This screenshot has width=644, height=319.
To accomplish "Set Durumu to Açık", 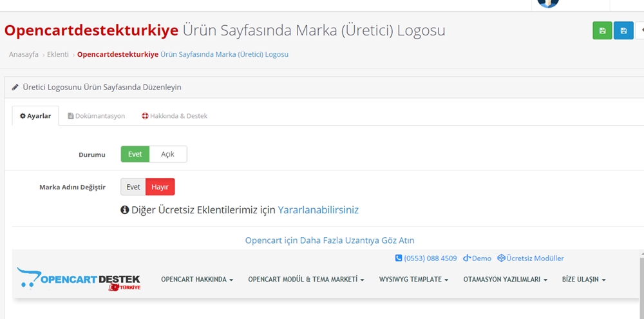I will (x=168, y=154).
